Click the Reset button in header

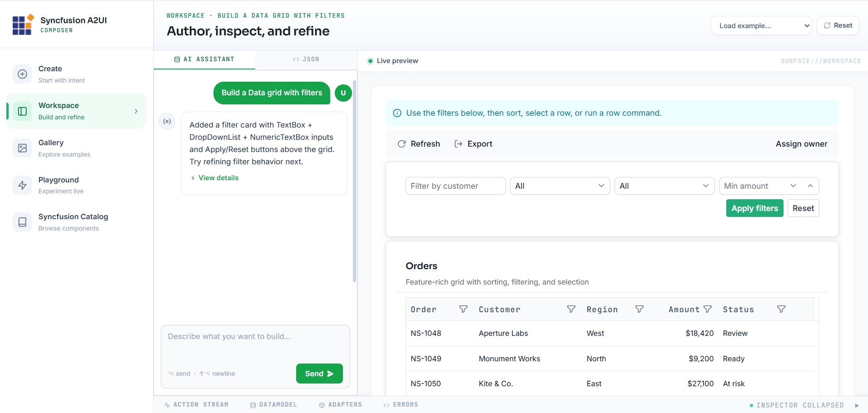pos(838,25)
